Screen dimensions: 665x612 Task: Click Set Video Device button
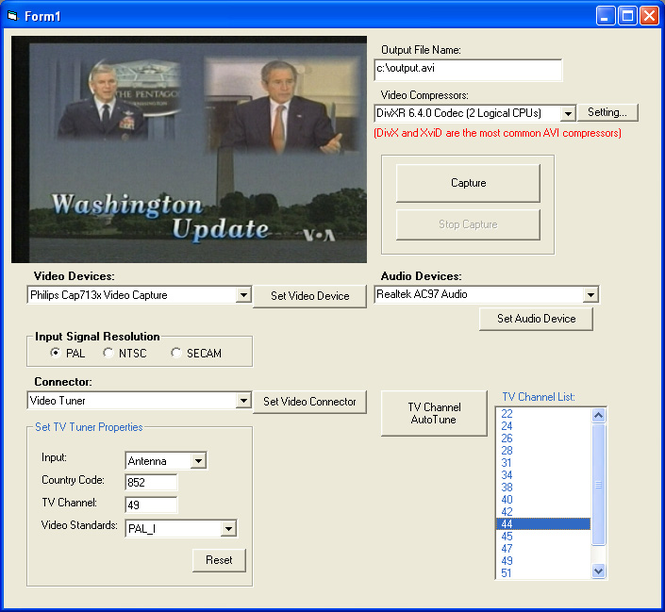pos(310,296)
